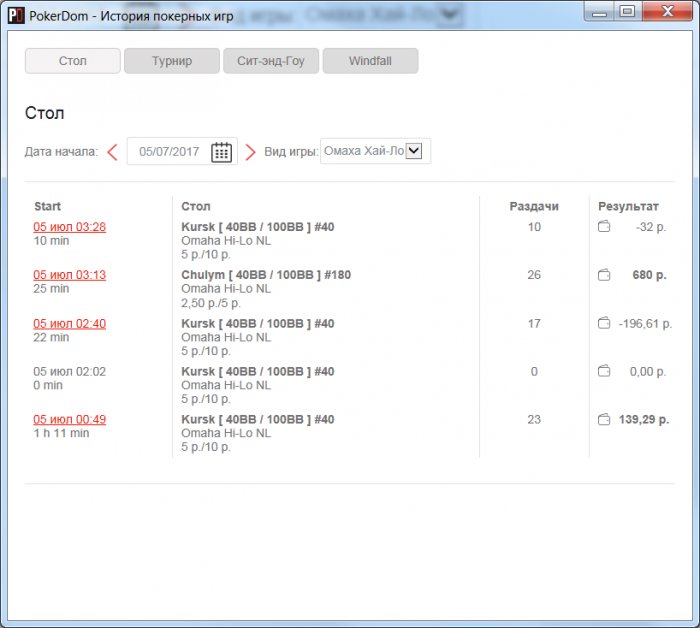Go to previous date with left arrow
700x628 pixels.
pos(112,152)
